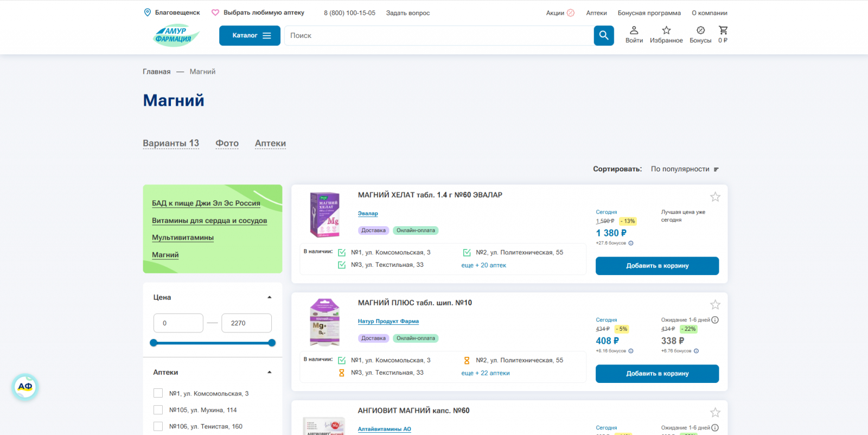
Task: Add Магний Хелат to cart
Action: coord(658,266)
